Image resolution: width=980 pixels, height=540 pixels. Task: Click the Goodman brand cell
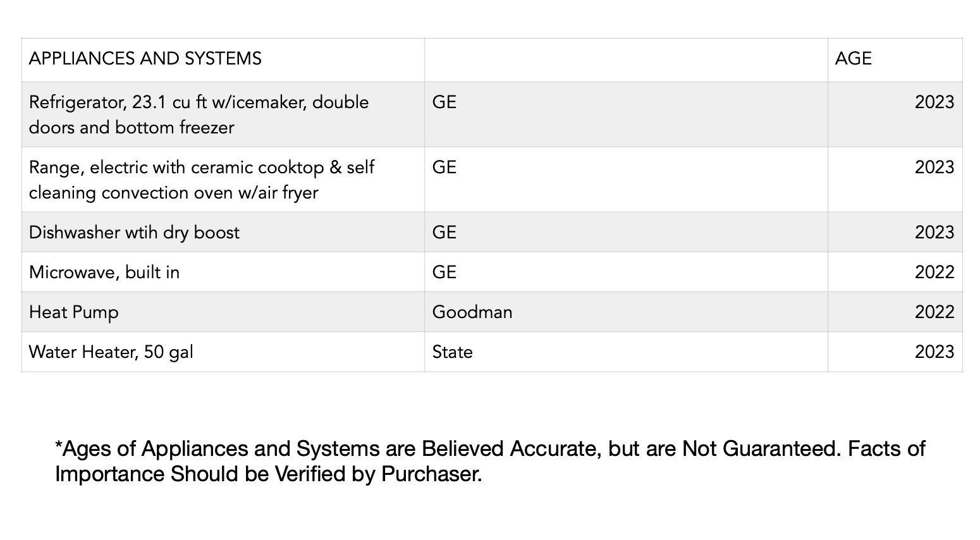coord(472,312)
